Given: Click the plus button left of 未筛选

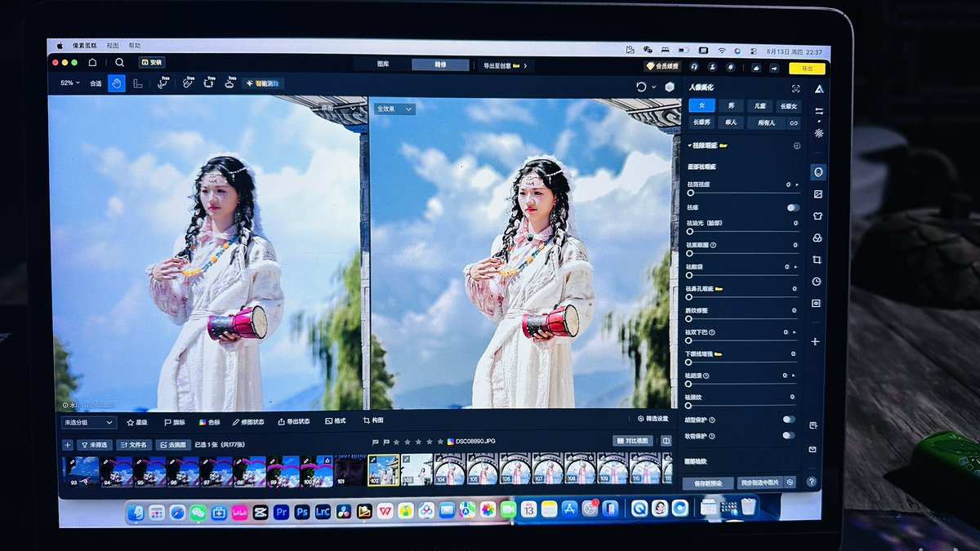Looking at the screenshot, I should (x=68, y=445).
